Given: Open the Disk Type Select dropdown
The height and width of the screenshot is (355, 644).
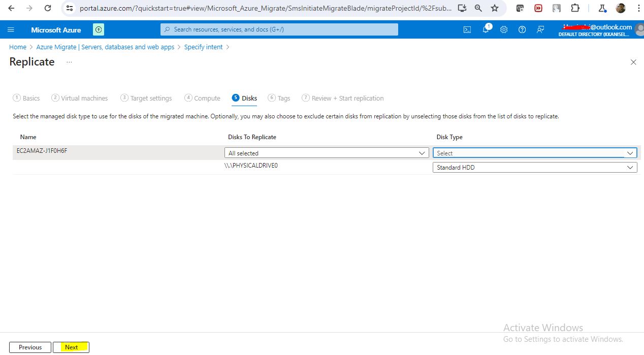Looking at the screenshot, I should coord(534,153).
